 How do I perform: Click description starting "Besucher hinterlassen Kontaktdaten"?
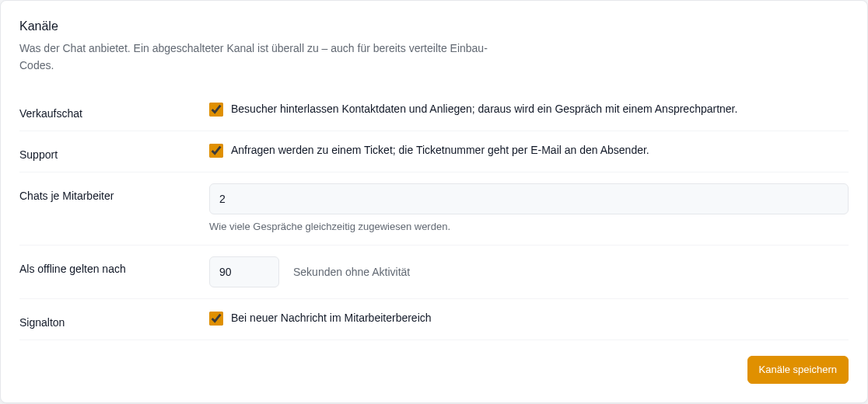coord(485,109)
